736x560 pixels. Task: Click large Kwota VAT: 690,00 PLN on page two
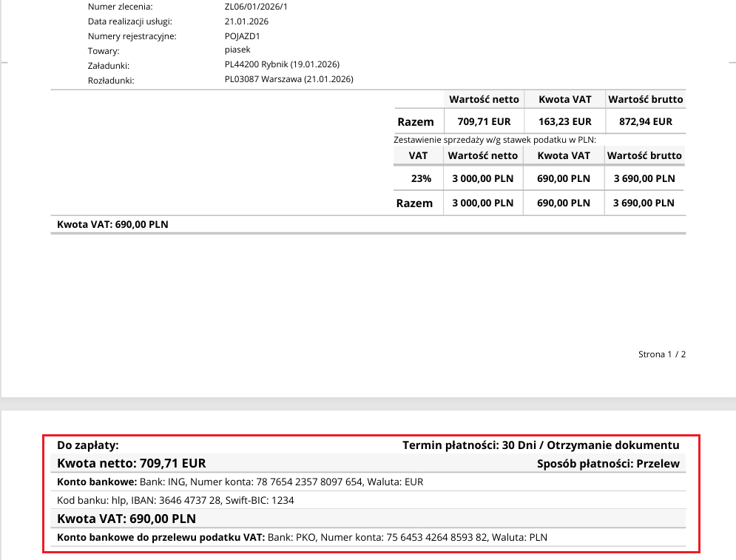click(x=126, y=519)
